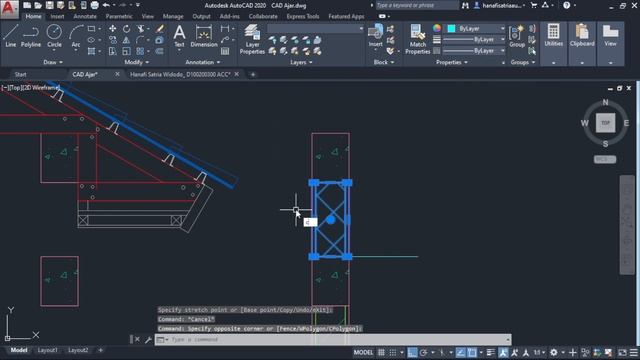640x360 pixels.
Task: Click the hanafisatriaau user account button
Action: click(499, 5)
